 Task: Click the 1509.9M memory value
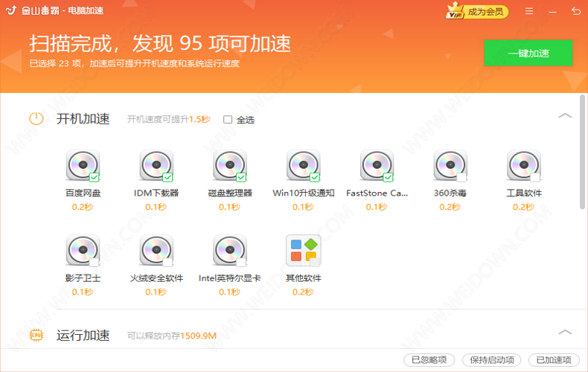199,336
